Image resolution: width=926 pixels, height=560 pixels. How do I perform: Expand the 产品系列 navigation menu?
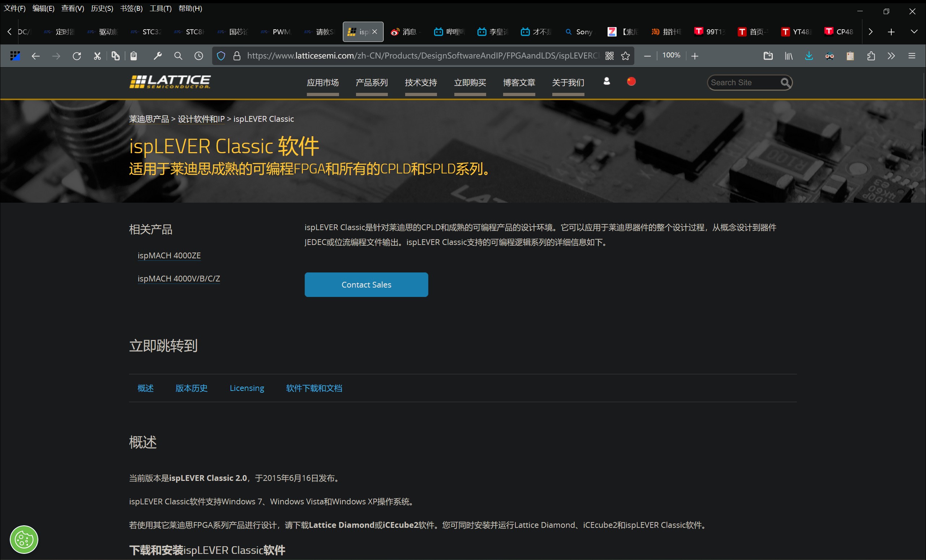372,83
